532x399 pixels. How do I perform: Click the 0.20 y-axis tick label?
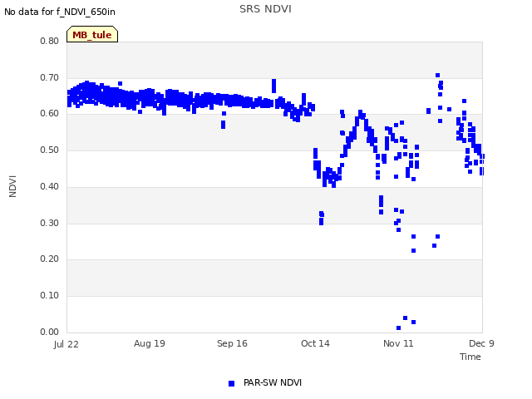pos(50,259)
